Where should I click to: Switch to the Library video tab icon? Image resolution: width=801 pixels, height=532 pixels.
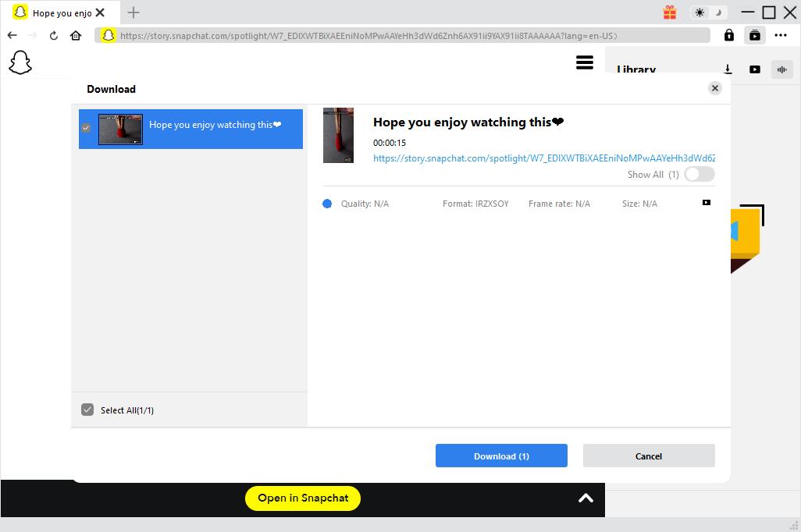pyautogui.click(x=755, y=69)
